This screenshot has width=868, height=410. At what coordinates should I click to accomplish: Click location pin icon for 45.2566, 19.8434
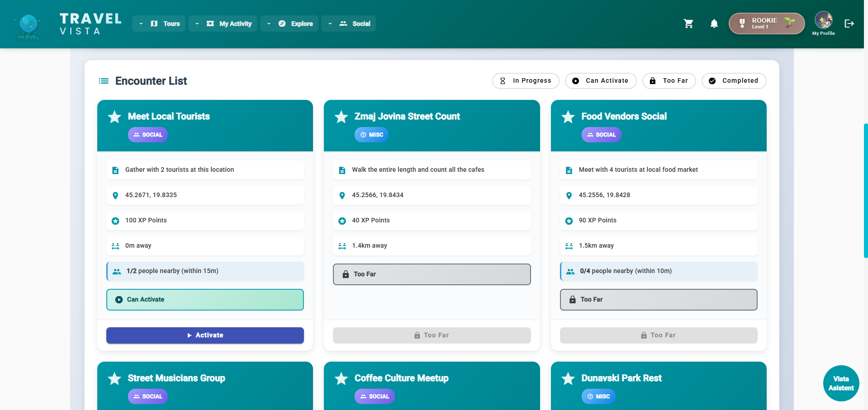point(342,195)
